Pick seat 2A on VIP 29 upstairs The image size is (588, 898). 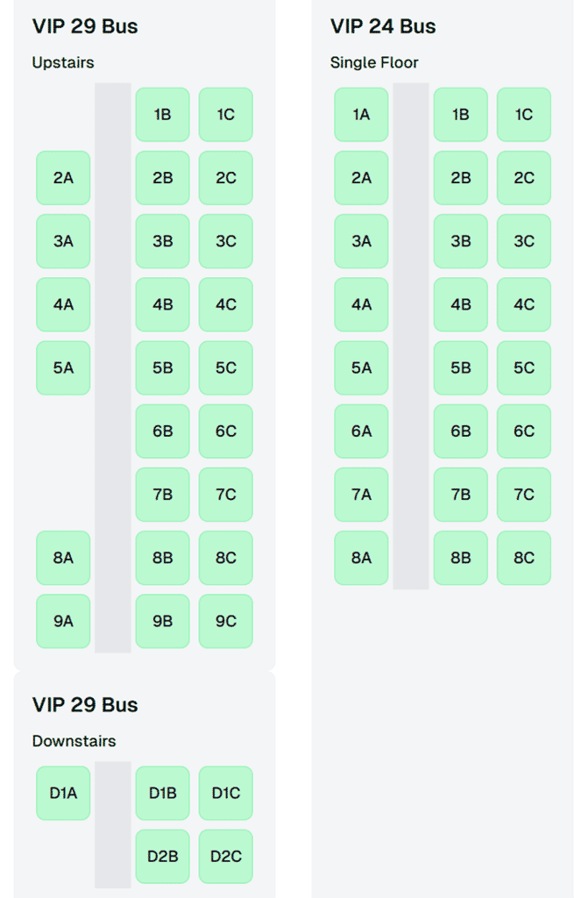[63, 177]
